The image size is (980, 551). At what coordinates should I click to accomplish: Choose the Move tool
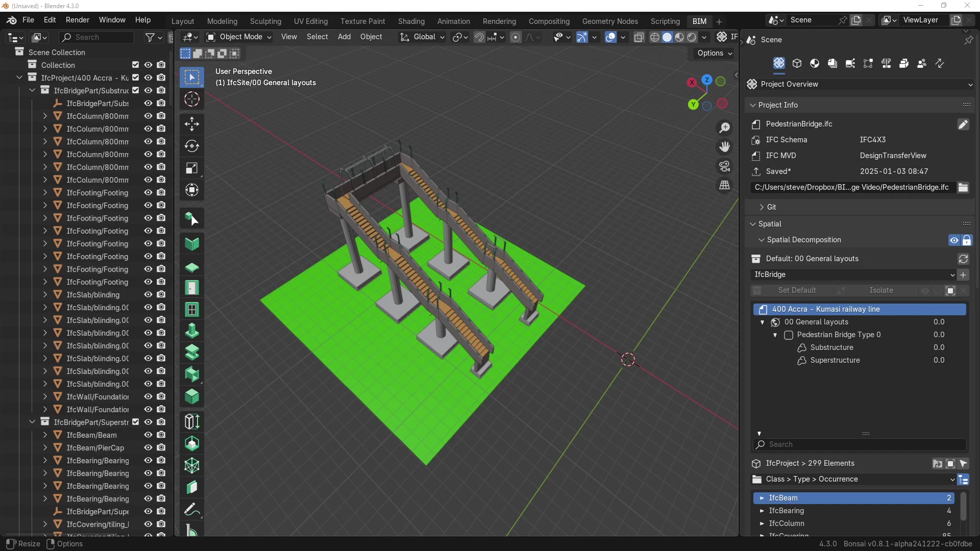(192, 124)
